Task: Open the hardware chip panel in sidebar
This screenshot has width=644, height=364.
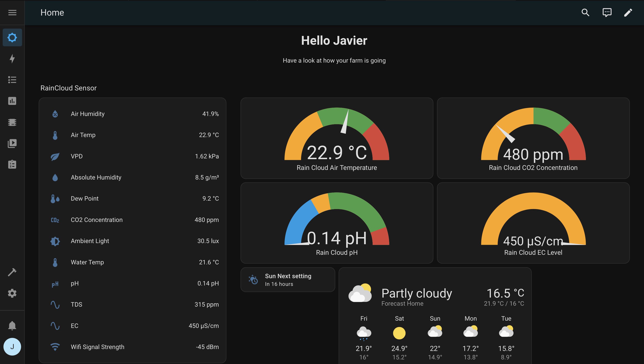Action: pyautogui.click(x=12, y=122)
